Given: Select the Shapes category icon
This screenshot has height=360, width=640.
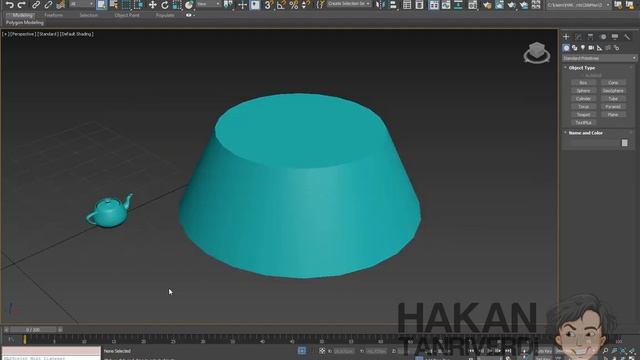Looking at the screenshot, I should [x=575, y=48].
